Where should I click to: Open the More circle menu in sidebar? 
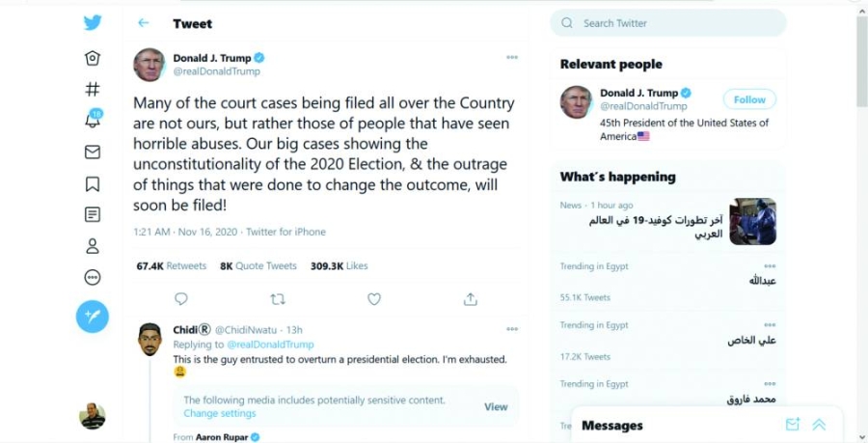[x=93, y=277]
